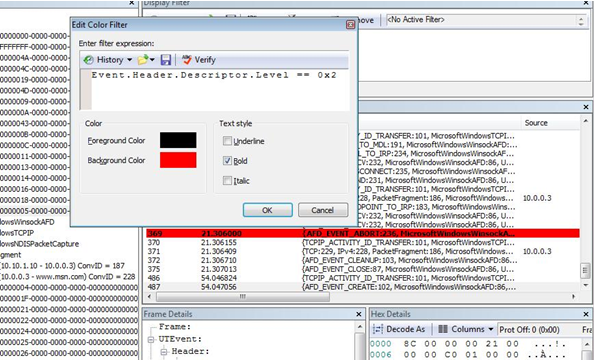Image resolution: width=594 pixels, height=361 pixels.
Task: Open the Columns dropdown in Hex Details
Action: [x=491, y=329]
